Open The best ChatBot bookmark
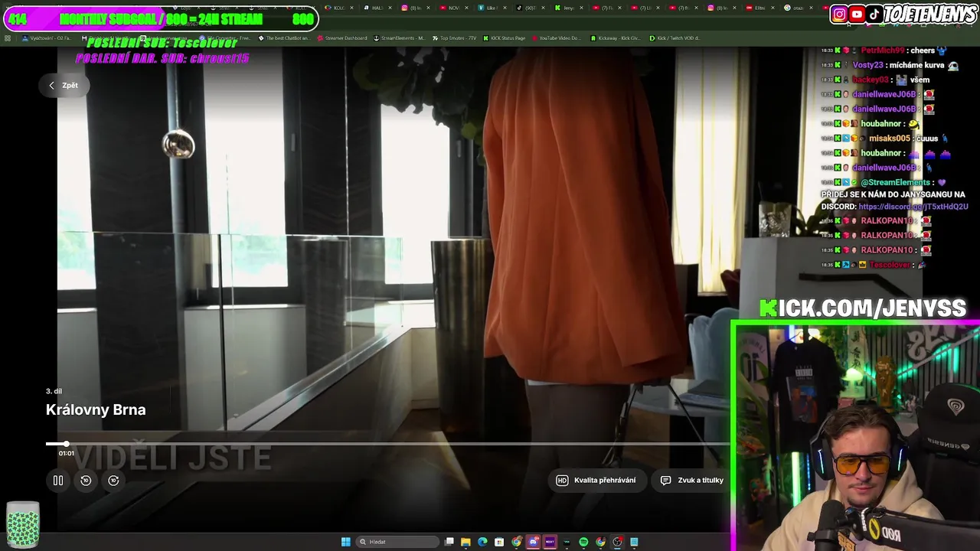Image resolution: width=980 pixels, height=551 pixels. click(284, 37)
